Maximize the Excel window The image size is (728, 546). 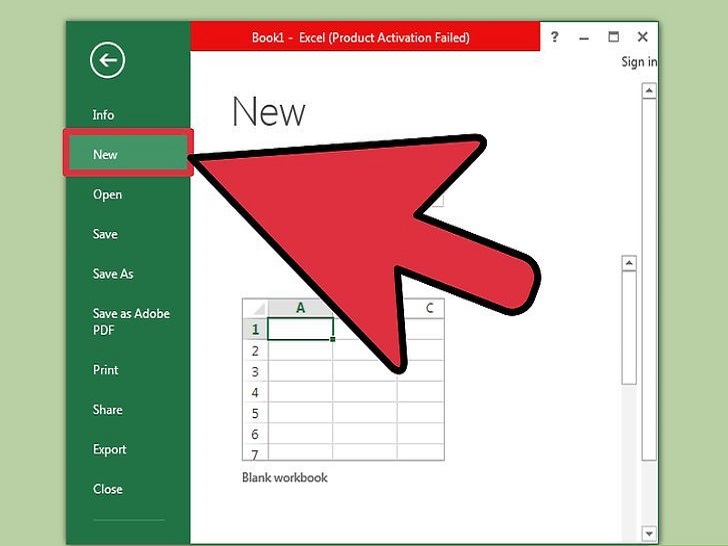pos(614,37)
